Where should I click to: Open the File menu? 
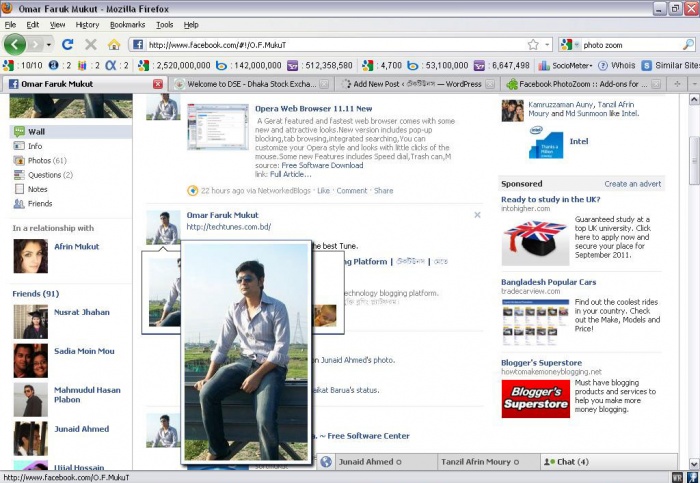click(x=10, y=25)
